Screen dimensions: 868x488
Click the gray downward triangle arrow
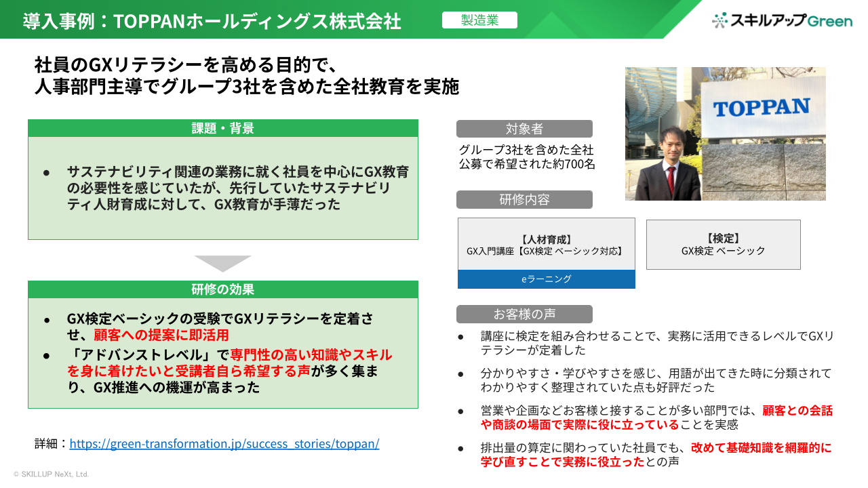point(223,264)
